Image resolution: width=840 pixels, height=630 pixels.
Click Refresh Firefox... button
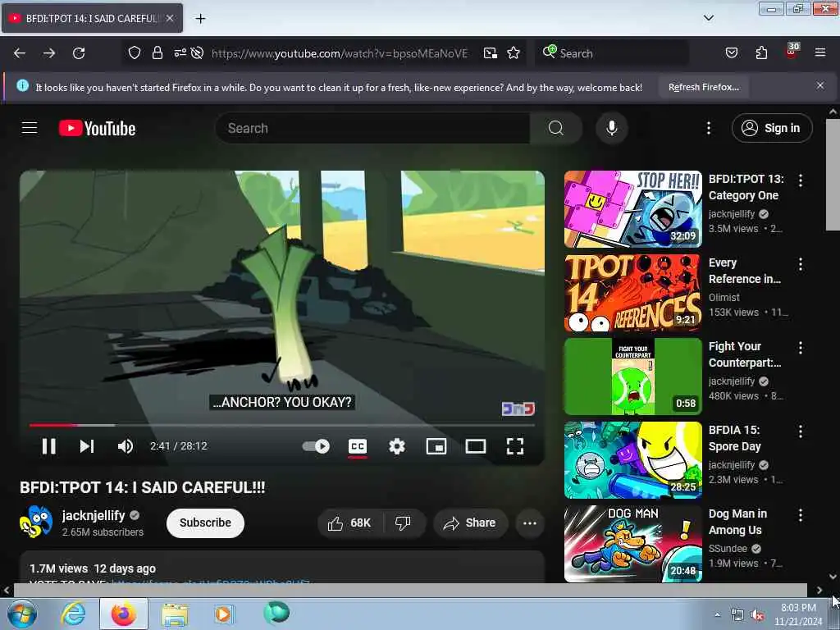click(x=703, y=87)
